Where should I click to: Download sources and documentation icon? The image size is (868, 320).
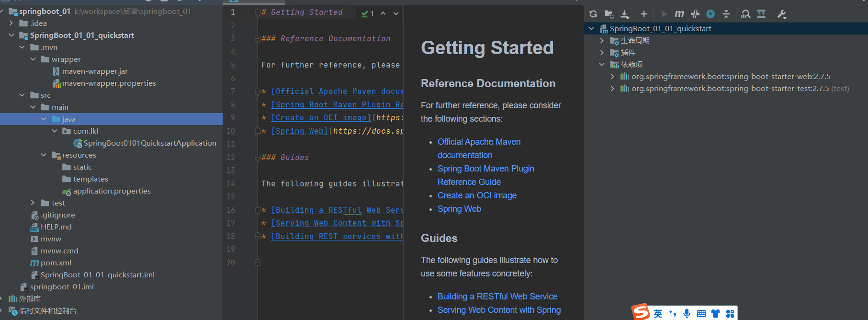click(x=625, y=14)
